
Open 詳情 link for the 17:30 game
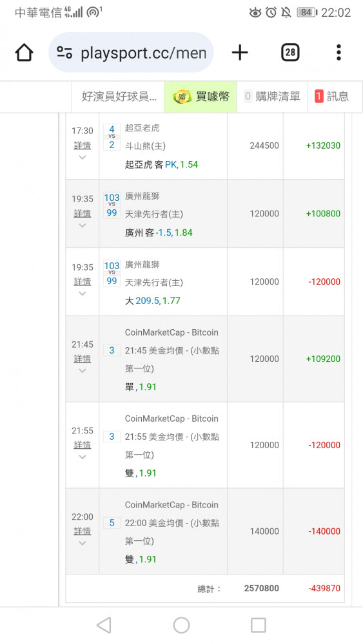[83, 146]
